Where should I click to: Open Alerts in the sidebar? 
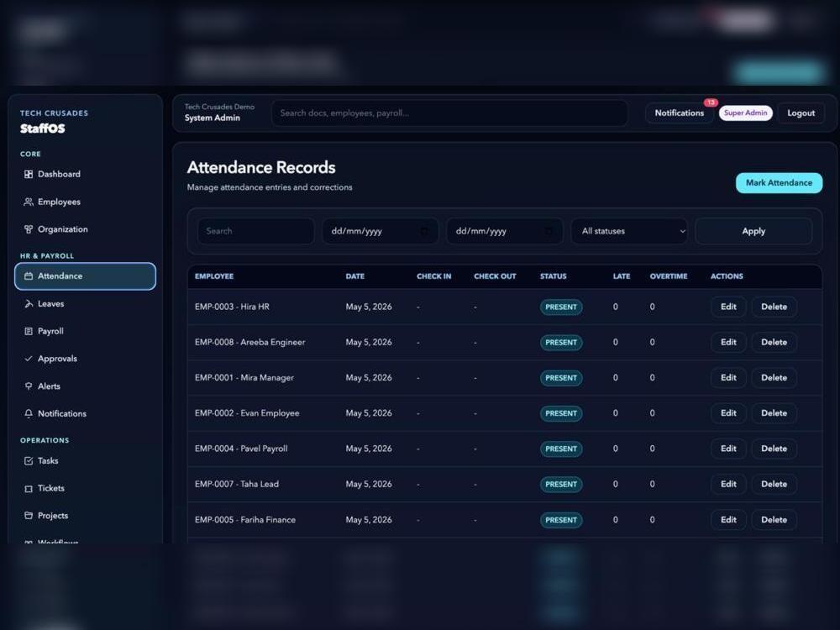(x=85, y=386)
